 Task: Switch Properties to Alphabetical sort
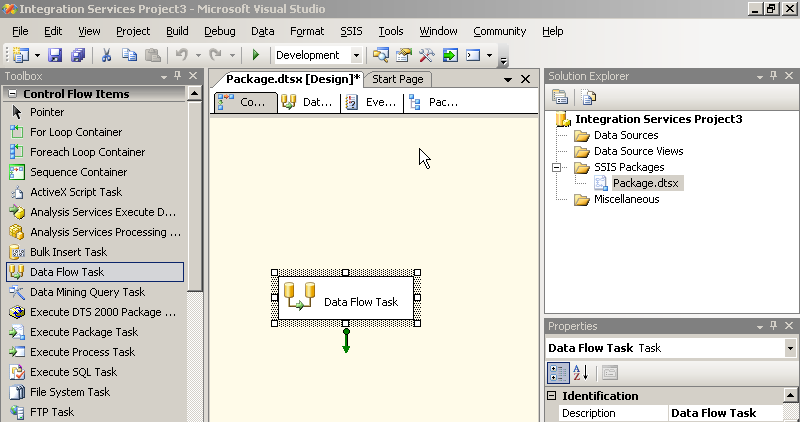coord(581,373)
